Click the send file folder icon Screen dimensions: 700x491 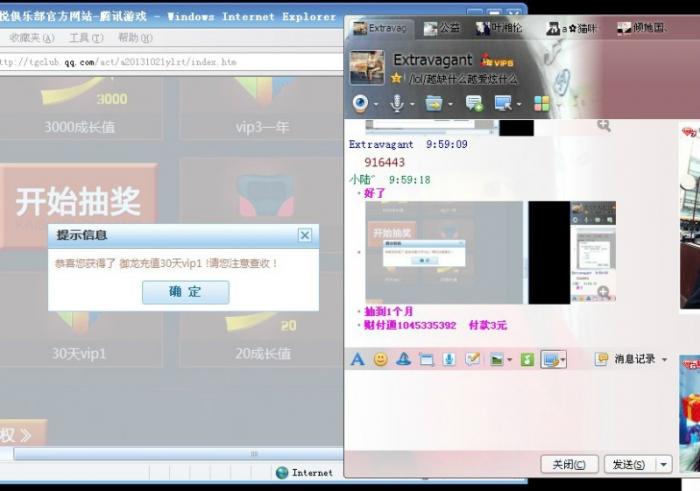pyautogui.click(x=433, y=104)
